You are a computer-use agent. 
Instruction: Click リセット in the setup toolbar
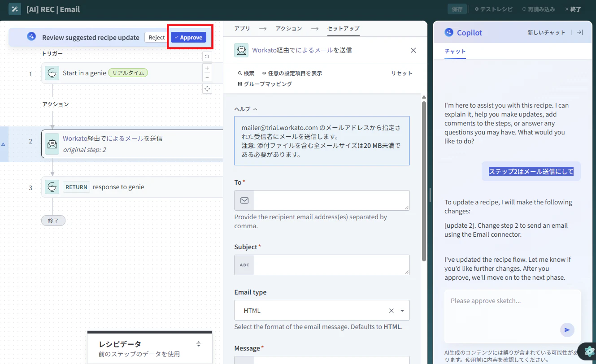(x=401, y=73)
